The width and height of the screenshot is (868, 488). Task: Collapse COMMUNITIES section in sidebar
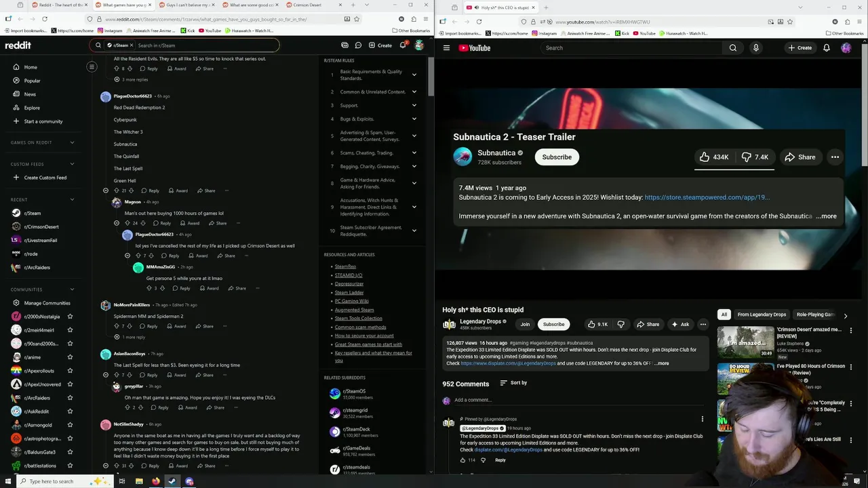click(72, 289)
